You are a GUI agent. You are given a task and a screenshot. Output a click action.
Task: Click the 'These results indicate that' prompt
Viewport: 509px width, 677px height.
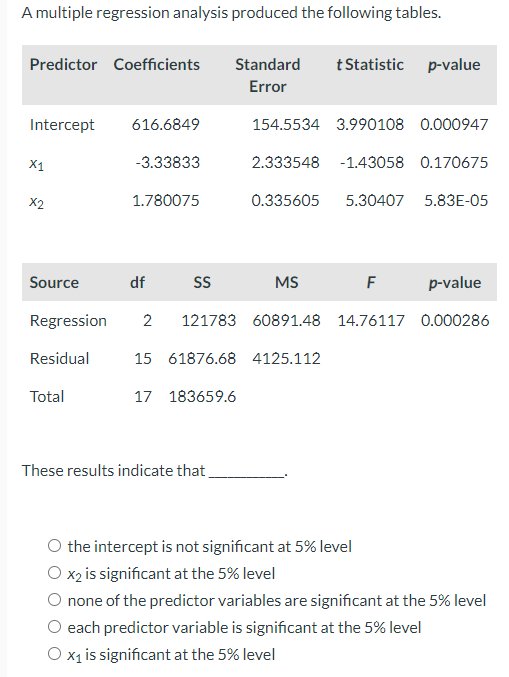114,470
